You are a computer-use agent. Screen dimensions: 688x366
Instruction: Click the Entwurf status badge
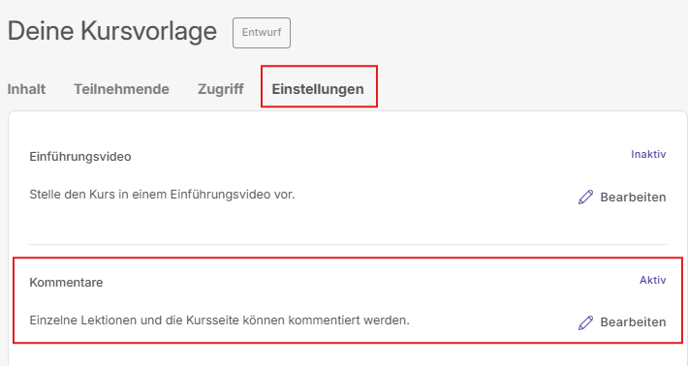tap(262, 32)
